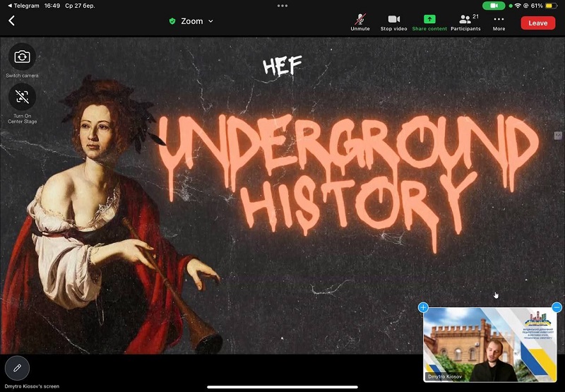Tap the battery indicator in status bar
The image size is (565, 392).
(x=551, y=6)
